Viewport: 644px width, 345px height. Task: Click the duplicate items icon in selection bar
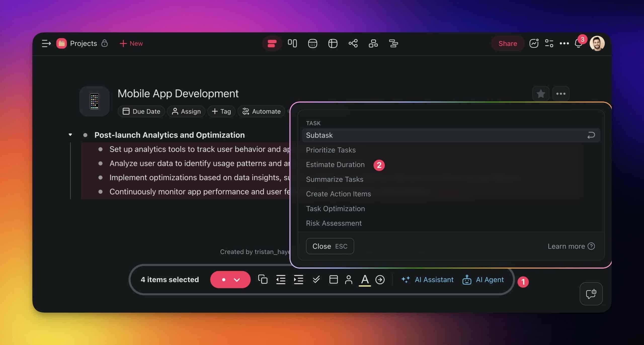coord(263,279)
